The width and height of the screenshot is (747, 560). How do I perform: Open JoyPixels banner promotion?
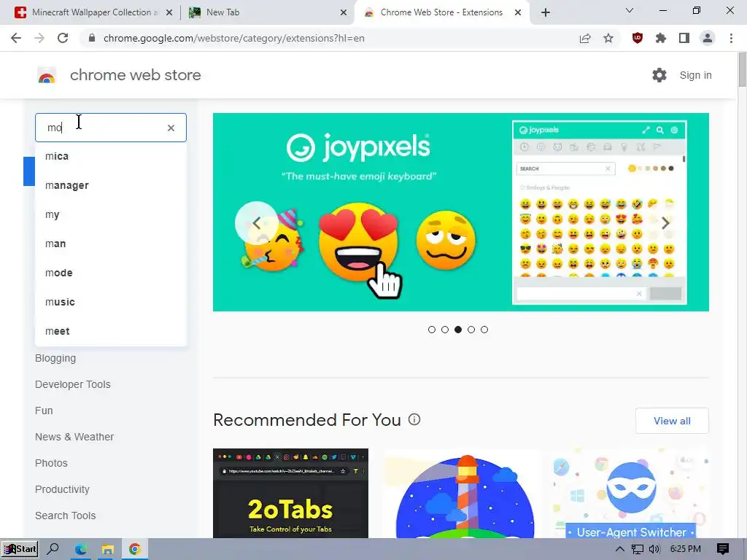pyautogui.click(x=461, y=212)
